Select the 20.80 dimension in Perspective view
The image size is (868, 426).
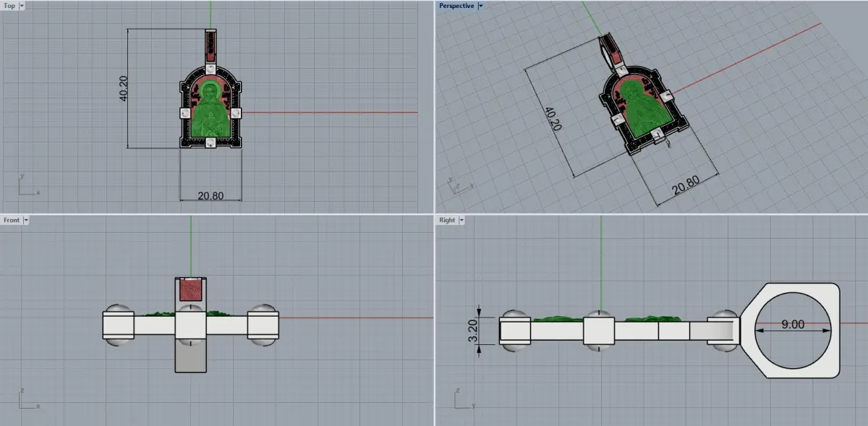(x=686, y=186)
